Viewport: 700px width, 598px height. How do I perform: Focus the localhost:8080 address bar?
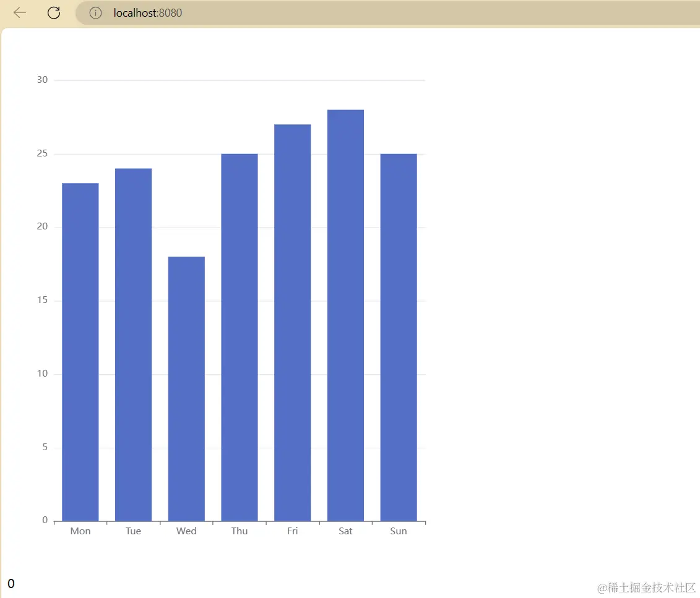pos(387,13)
